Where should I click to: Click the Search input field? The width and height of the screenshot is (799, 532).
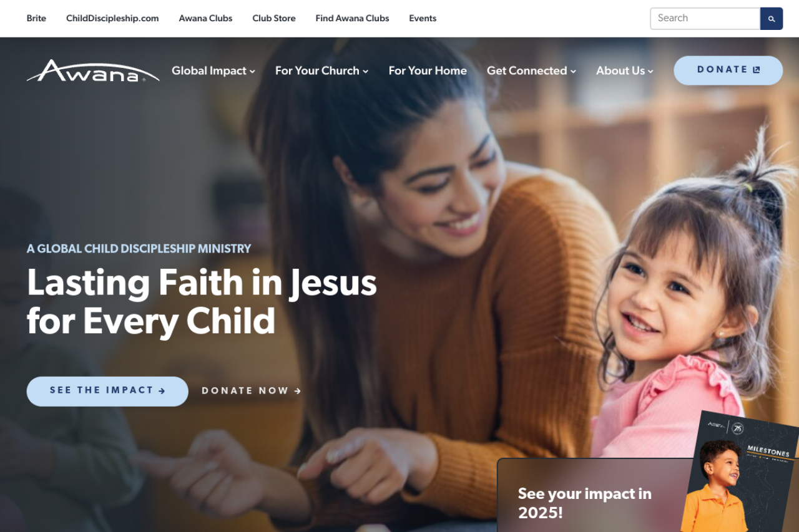(x=705, y=19)
